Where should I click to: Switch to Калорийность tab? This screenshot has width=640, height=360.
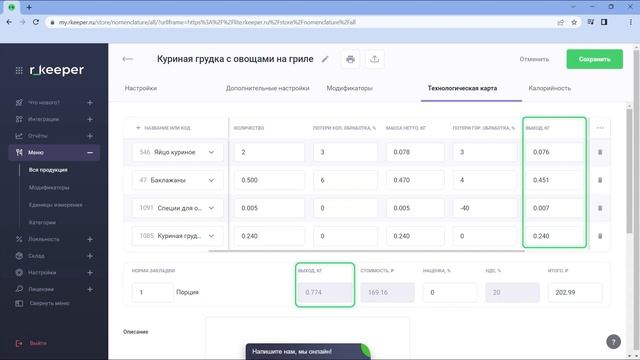click(x=549, y=88)
